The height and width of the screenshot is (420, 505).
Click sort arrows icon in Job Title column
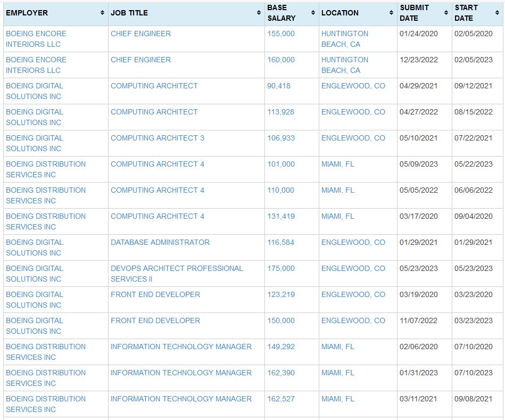259,13
